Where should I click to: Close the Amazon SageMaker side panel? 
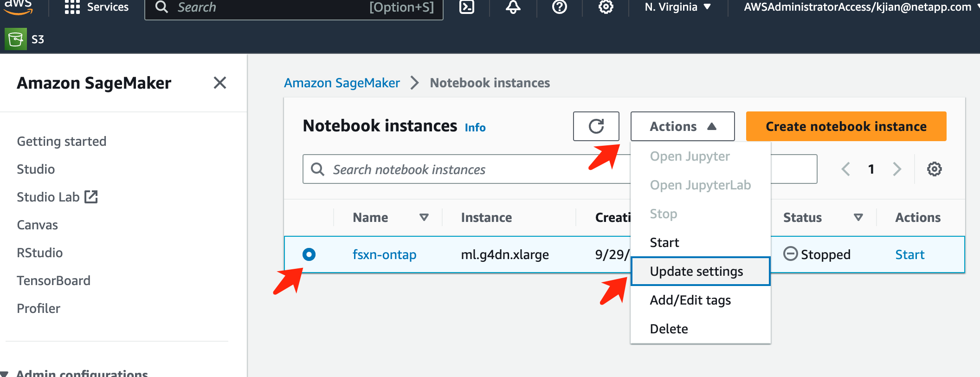[x=220, y=83]
